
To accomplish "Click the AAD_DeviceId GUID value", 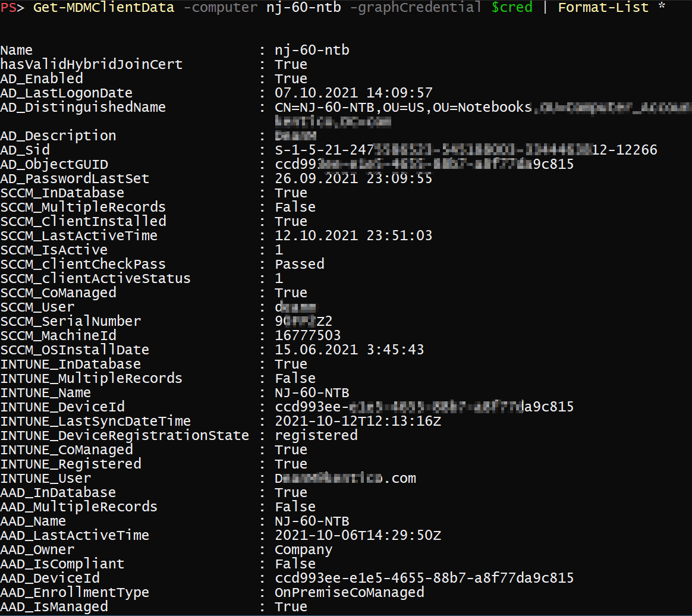I will (424, 578).
